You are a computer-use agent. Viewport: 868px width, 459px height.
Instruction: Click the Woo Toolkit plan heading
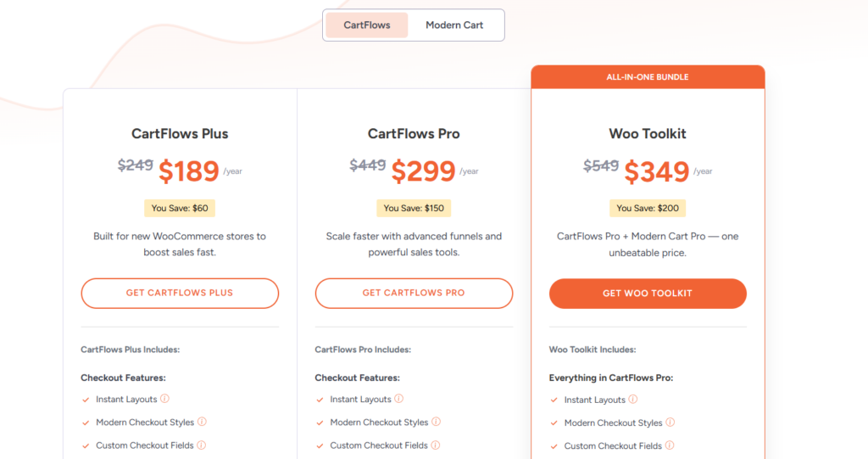pos(648,134)
